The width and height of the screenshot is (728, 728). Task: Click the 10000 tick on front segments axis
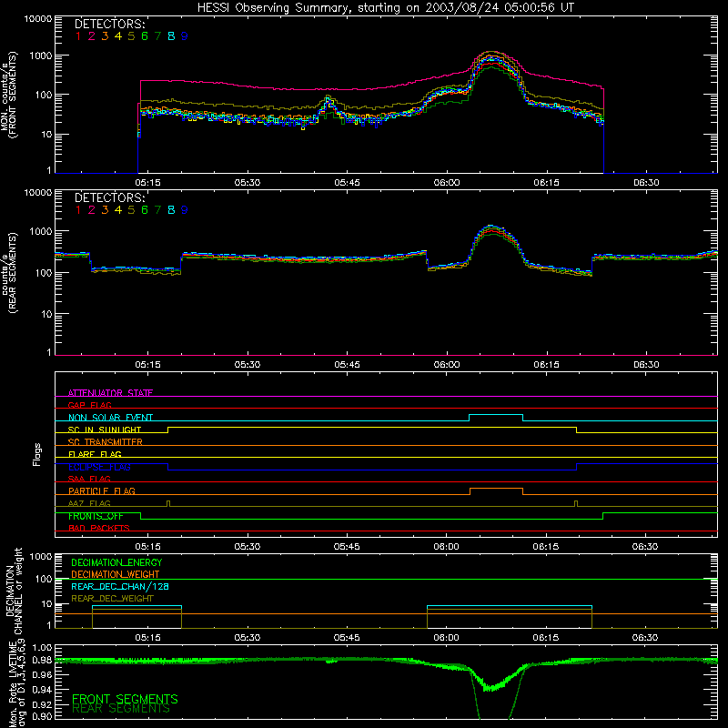pos(38,18)
